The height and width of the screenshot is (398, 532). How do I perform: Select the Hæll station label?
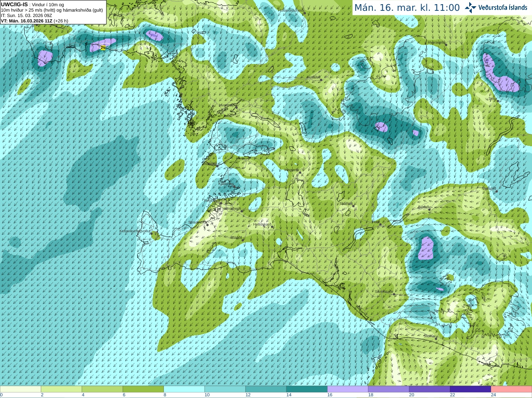(375, 222)
